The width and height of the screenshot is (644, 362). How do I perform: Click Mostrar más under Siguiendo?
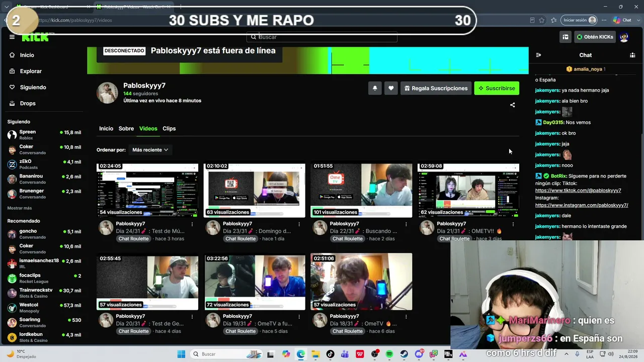(x=20, y=208)
